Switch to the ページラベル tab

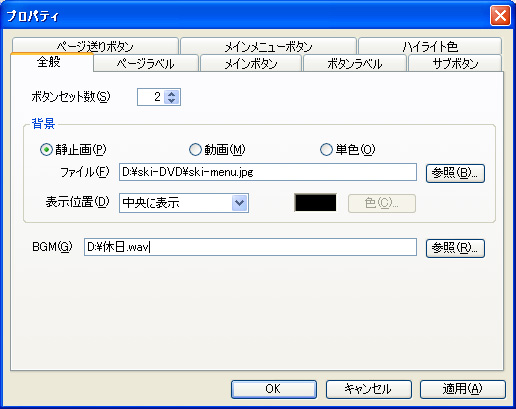click(x=146, y=64)
